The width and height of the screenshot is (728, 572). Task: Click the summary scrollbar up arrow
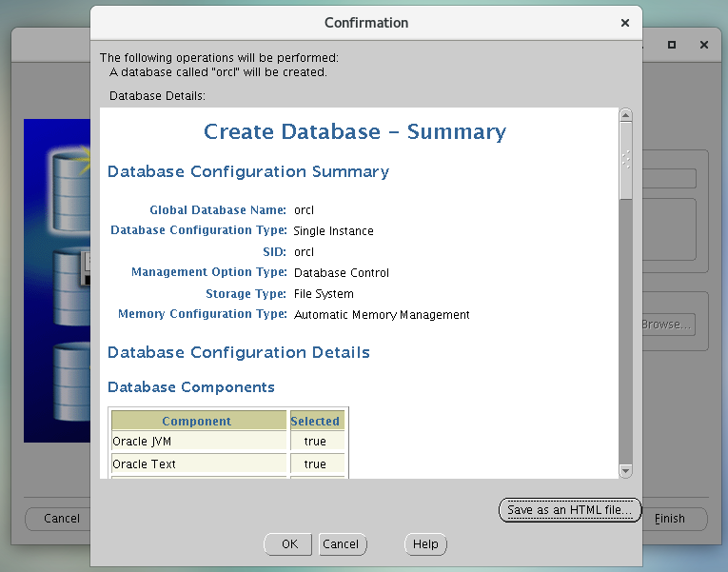coord(625,114)
